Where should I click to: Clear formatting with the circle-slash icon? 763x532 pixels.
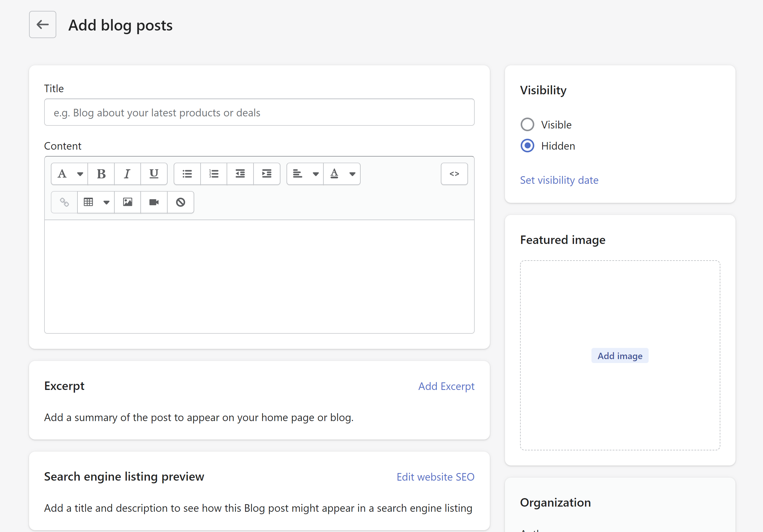click(180, 202)
